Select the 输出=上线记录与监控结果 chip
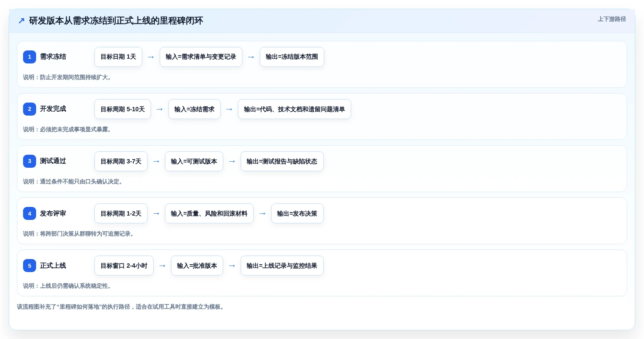 click(x=282, y=266)
